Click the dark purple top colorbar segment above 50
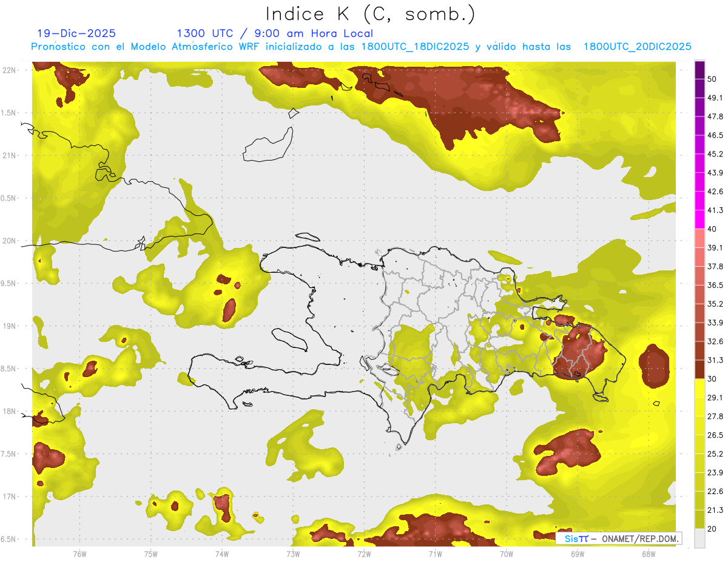728x562 pixels. [699, 70]
